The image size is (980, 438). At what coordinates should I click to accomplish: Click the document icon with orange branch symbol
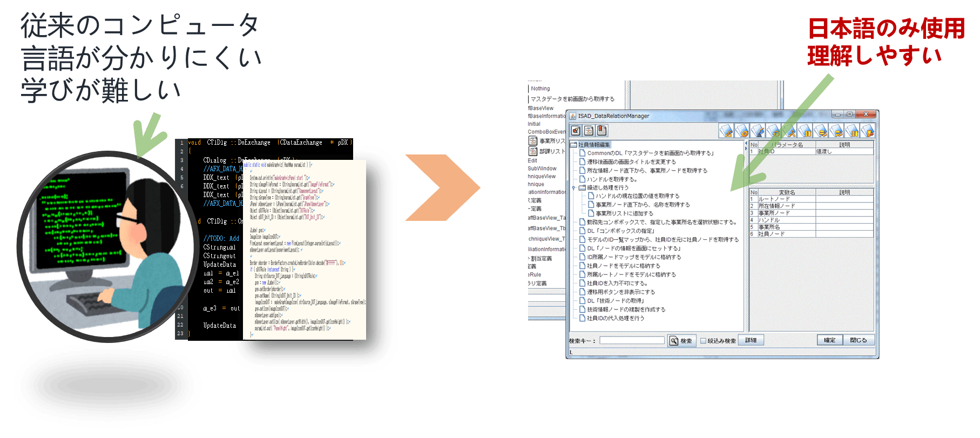click(789, 131)
